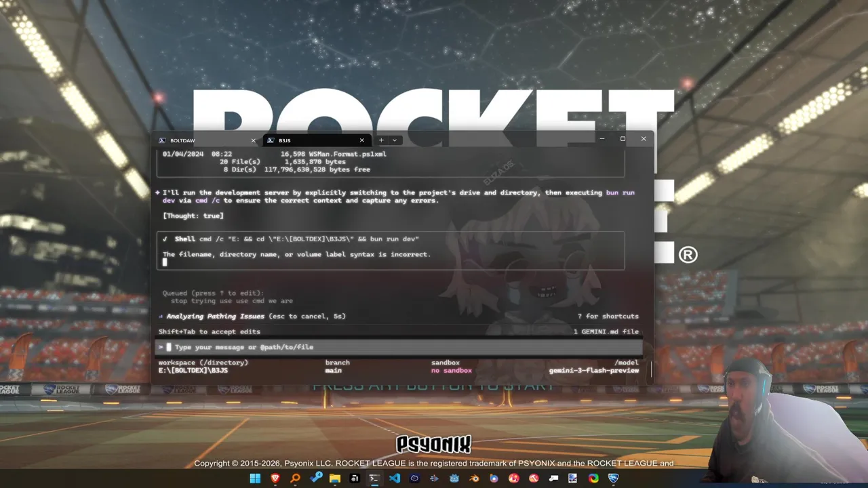Open the colorful ring browser icon in taskbar

[593, 479]
